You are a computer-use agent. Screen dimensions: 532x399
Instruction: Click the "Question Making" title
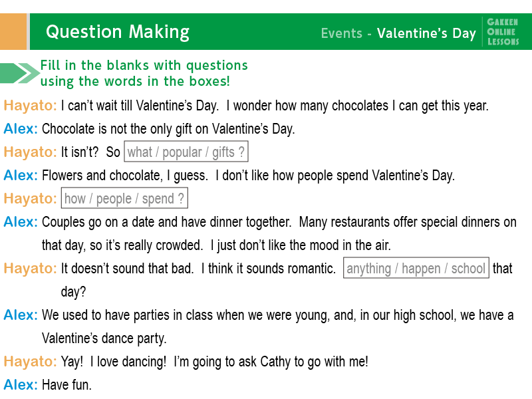pyautogui.click(x=118, y=32)
